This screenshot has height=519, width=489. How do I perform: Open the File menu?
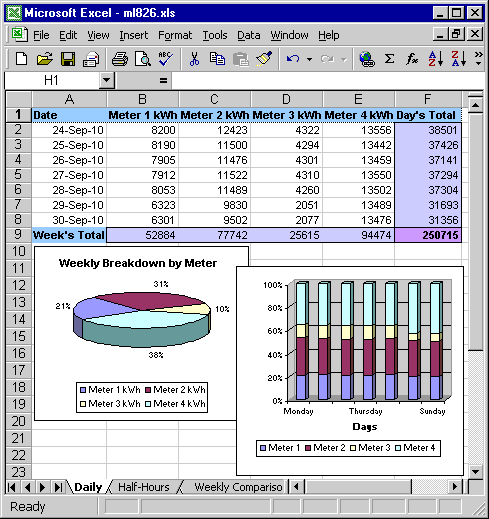pyautogui.click(x=41, y=35)
